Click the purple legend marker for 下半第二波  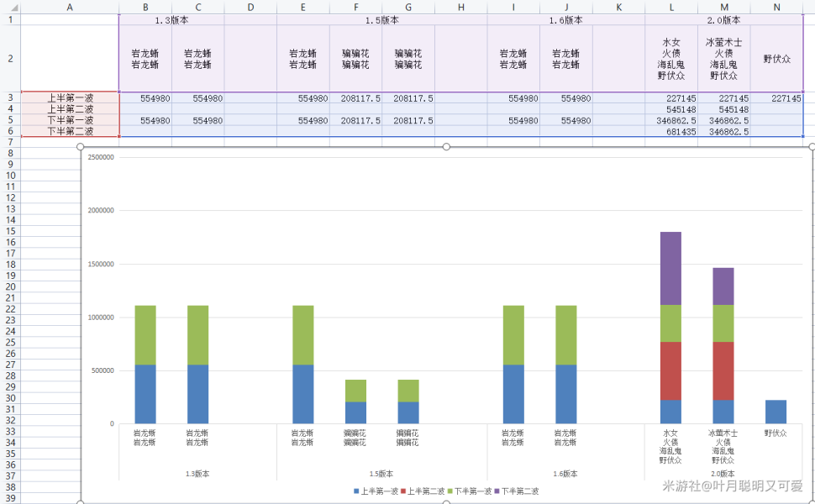coord(497,491)
